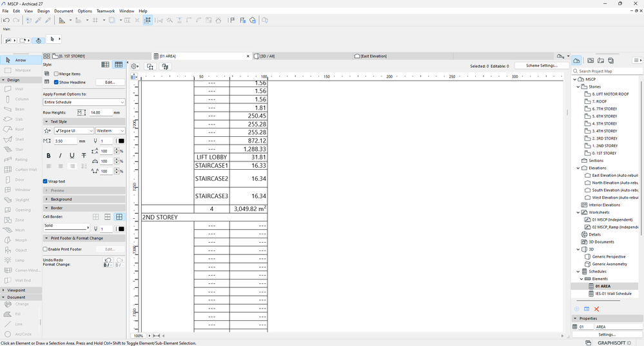Toggle the Grid Snap icon in toolbar

click(95, 20)
